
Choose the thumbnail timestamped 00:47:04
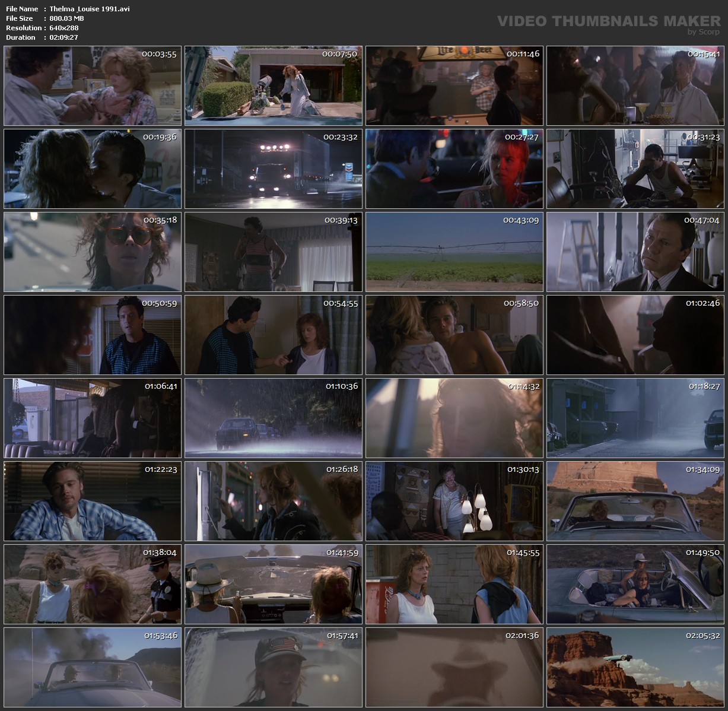click(635, 252)
